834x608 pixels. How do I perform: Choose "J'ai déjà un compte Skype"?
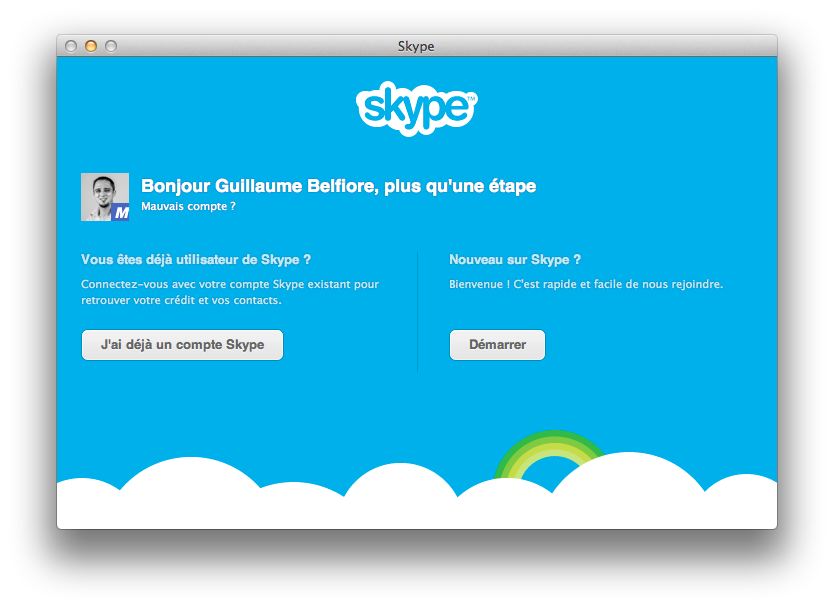[182, 345]
